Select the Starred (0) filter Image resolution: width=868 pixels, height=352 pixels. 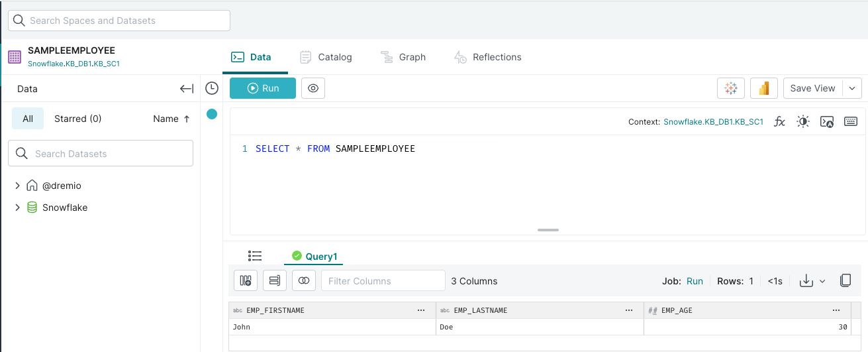(78, 119)
